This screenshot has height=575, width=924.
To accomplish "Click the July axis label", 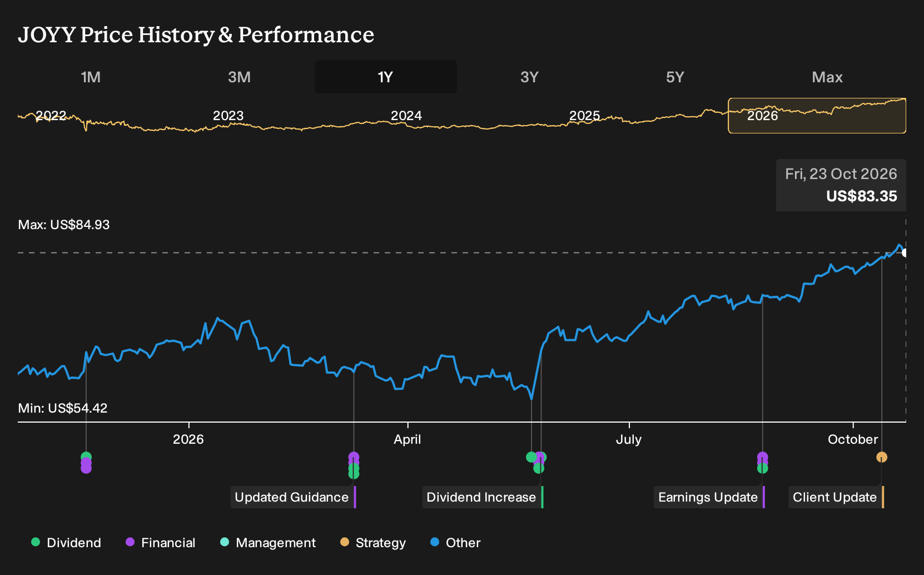I will (629, 439).
